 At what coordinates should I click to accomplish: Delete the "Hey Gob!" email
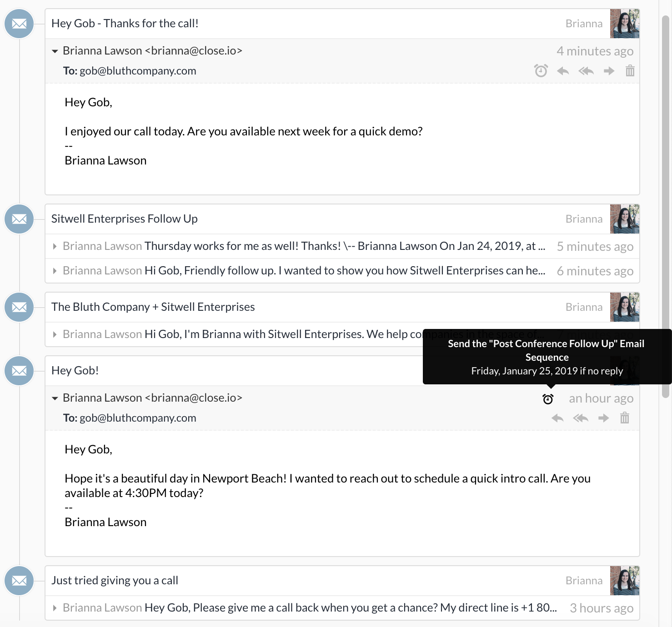coord(625,418)
